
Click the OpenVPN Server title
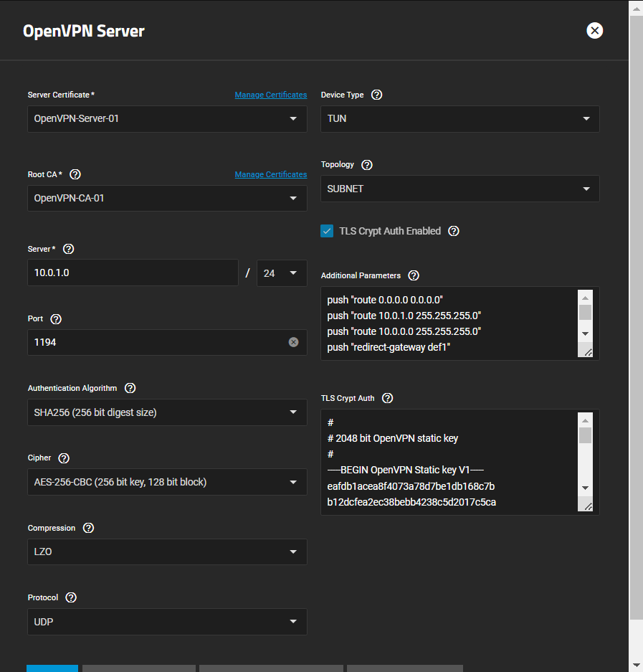[x=84, y=31]
